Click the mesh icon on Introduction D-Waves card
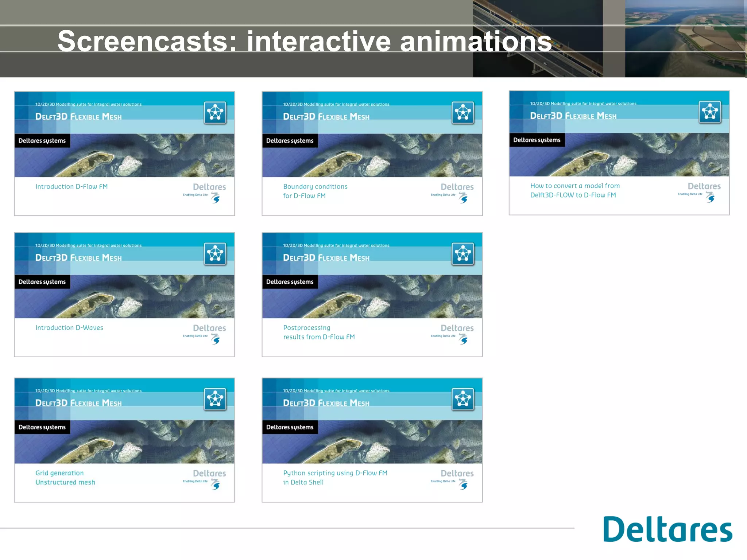The height and width of the screenshot is (560, 747). click(215, 254)
